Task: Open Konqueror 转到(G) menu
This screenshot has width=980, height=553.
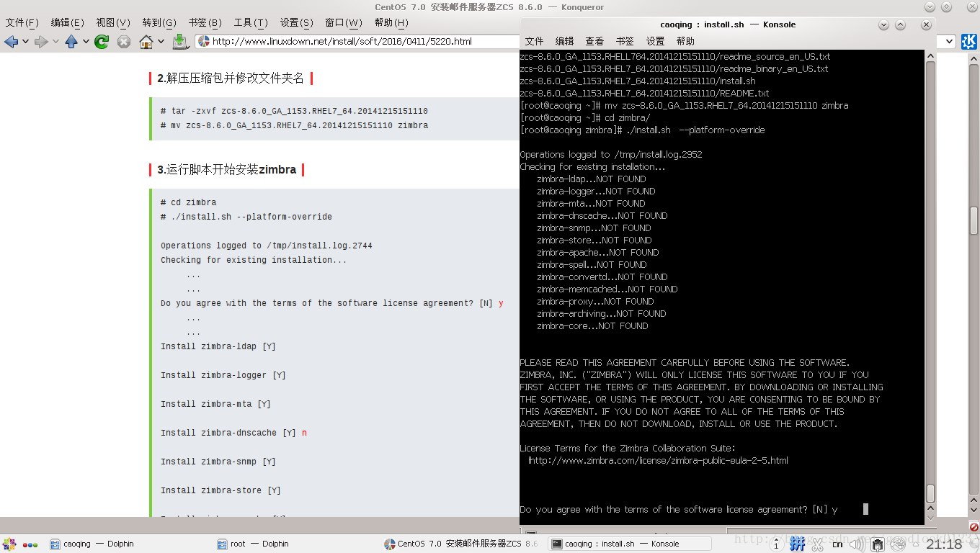Action: [159, 23]
